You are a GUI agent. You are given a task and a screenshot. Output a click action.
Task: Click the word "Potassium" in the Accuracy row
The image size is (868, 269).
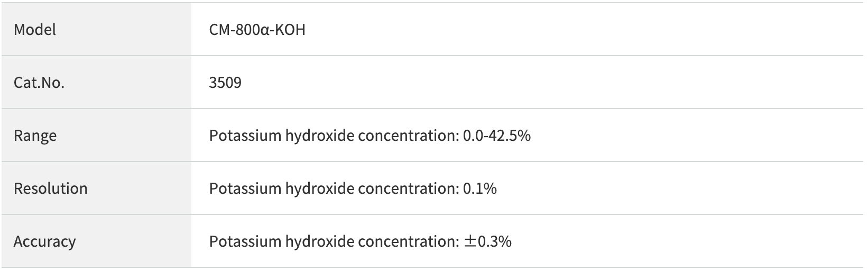[245, 241]
